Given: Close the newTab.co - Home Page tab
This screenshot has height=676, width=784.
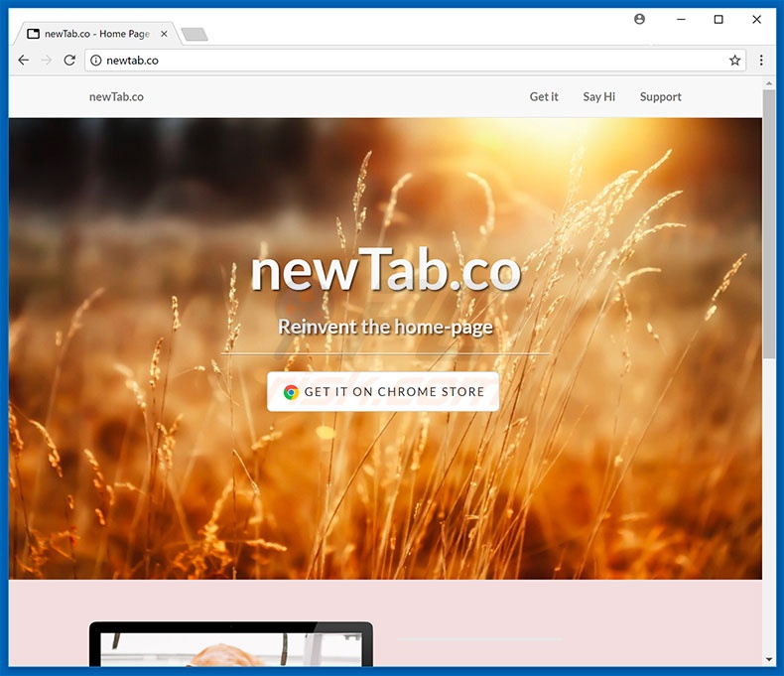Looking at the screenshot, I should tap(164, 34).
